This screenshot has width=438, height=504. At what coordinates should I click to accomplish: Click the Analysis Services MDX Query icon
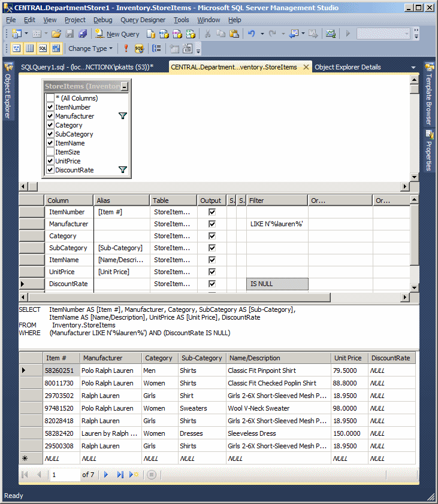point(164,34)
